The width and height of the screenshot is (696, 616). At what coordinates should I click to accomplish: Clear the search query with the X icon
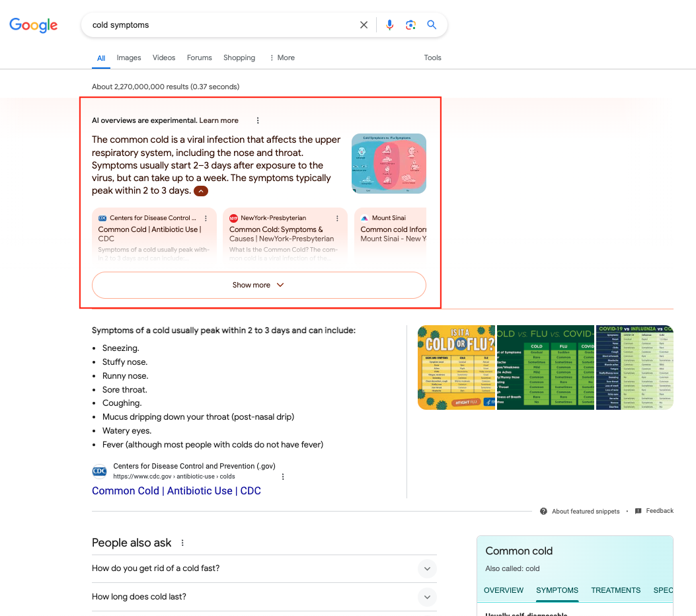tap(364, 24)
